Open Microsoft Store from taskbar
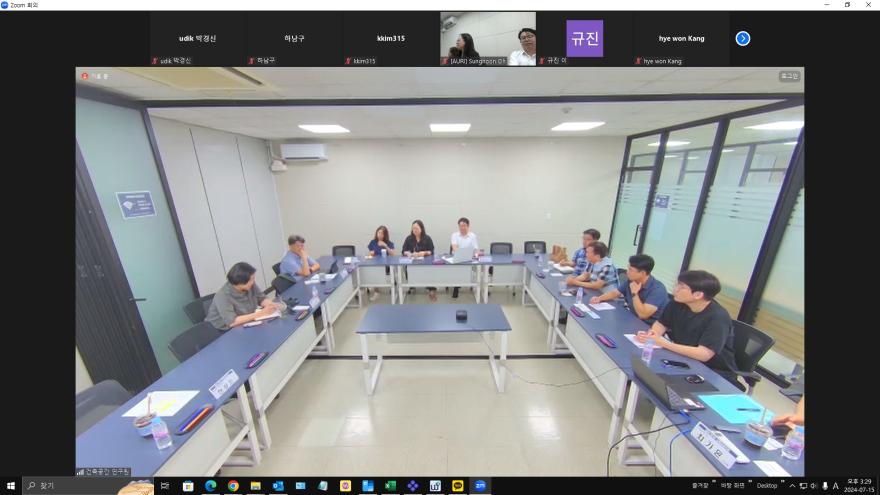Image resolution: width=880 pixels, height=495 pixels. click(x=188, y=485)
